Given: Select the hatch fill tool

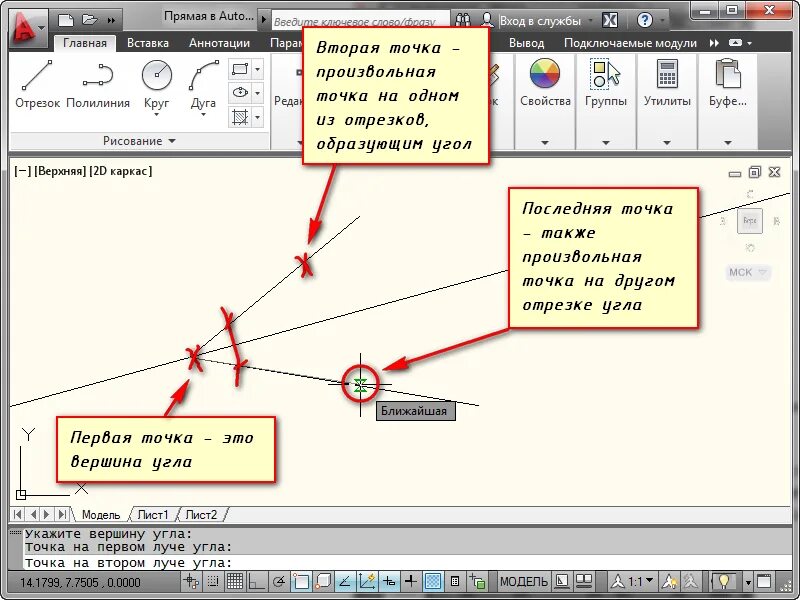Looking at the screenshot, I should coord(240,117).
